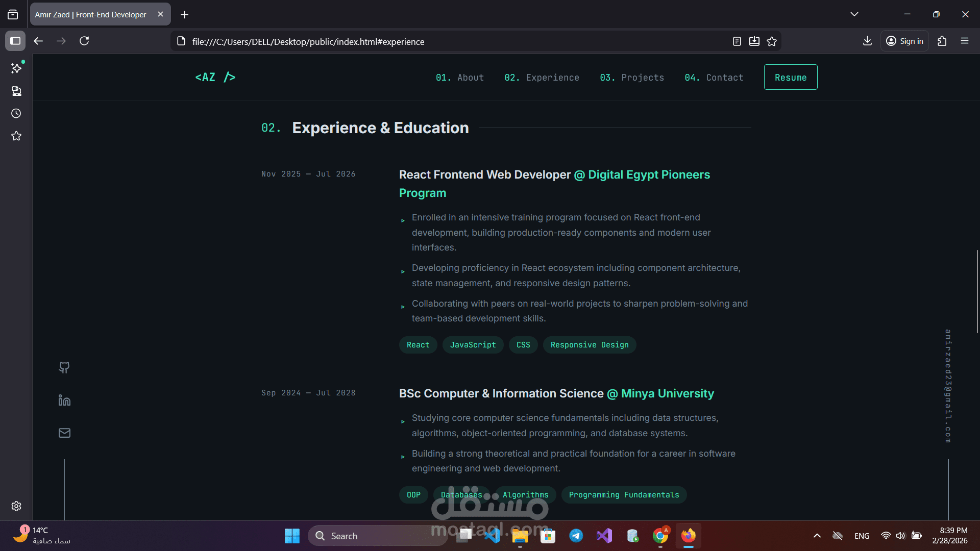The height and width of the screenshot is (551, 980).
Task: Open the Downloads icon in the toolbar
Action: tap(868, 41)
